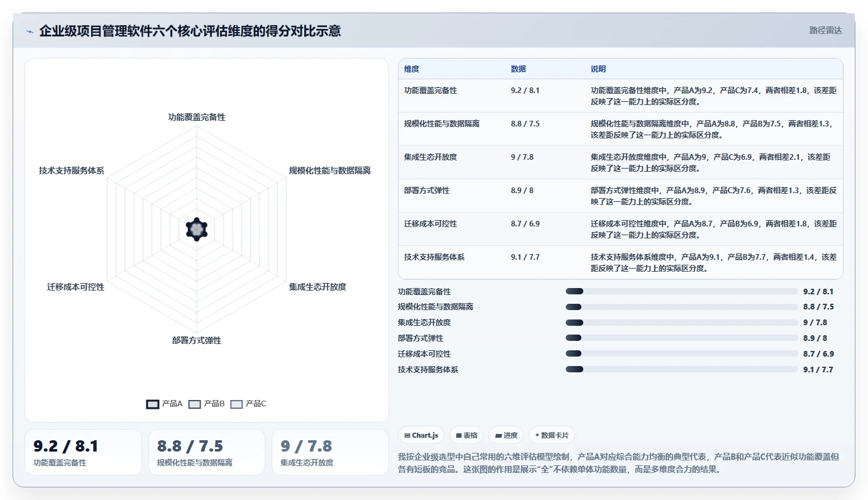Click the title icon beside 企业级项目管理软件
The height and width of the screenshot is (500, 868).
pyautogui.click(x=30, y=31)
